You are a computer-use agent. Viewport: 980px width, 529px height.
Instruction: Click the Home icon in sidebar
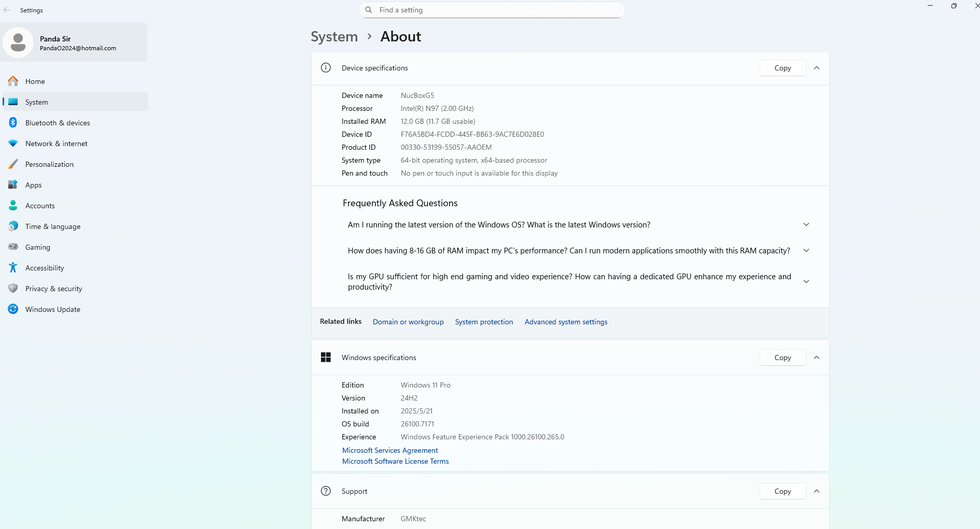pos(13,81)
